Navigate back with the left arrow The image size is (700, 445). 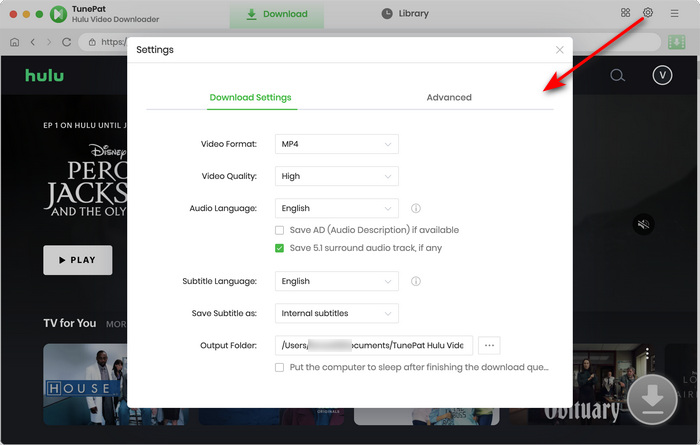click(x=33, y=42)
